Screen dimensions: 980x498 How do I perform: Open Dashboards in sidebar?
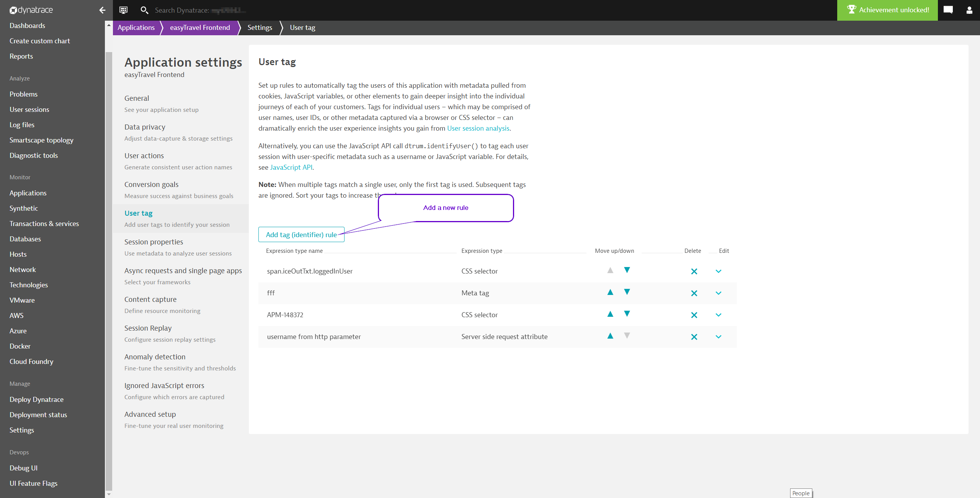point(27,26)
